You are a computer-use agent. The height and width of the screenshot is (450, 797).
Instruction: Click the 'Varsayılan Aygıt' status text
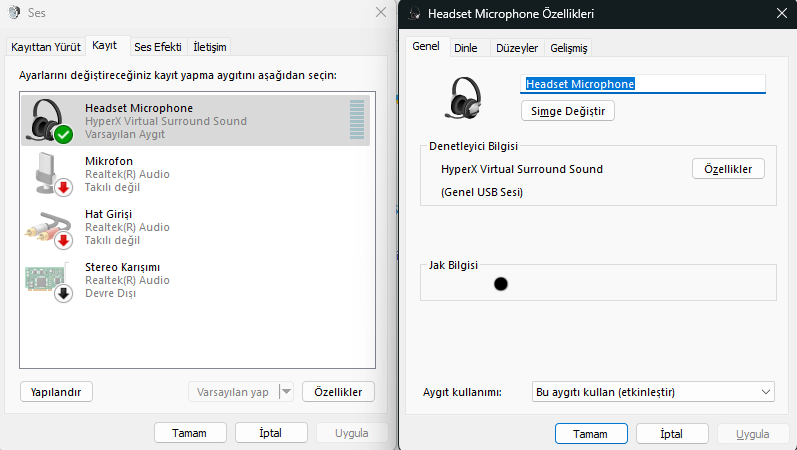125,134
